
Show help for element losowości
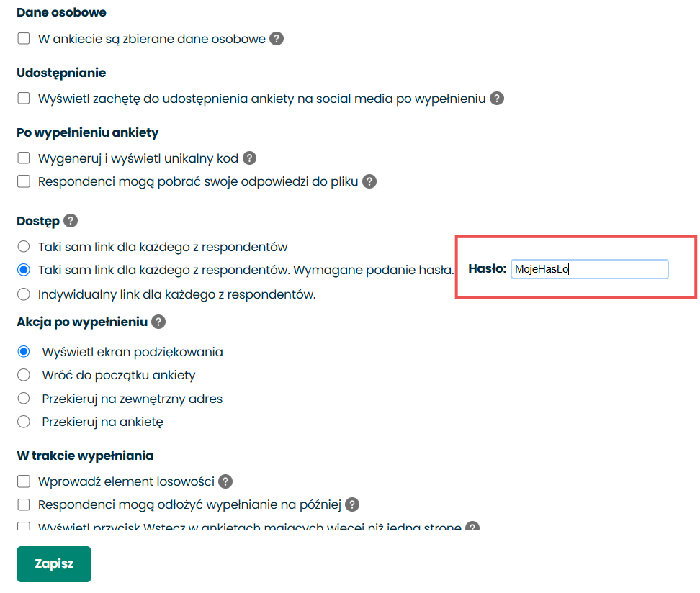225,481
